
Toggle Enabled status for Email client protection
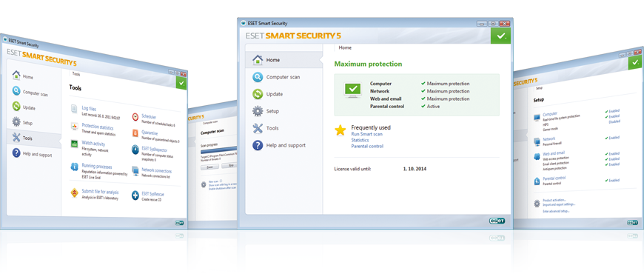click(612, 159)
